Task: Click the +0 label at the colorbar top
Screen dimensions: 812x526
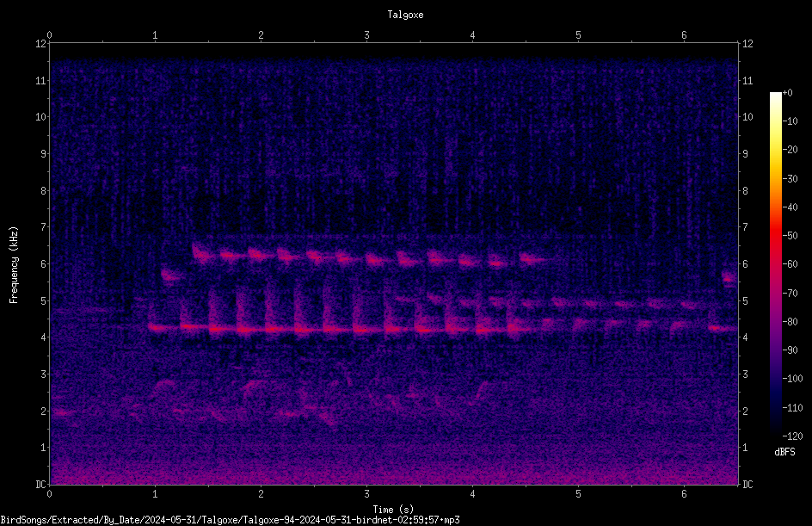Action: click(x=787, y=93)
